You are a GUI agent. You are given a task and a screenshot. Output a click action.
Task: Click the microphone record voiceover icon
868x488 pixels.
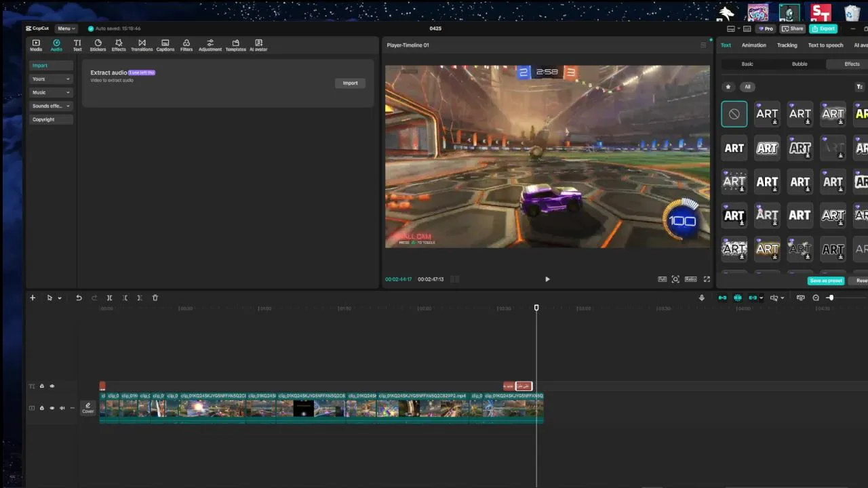point(702,298)
